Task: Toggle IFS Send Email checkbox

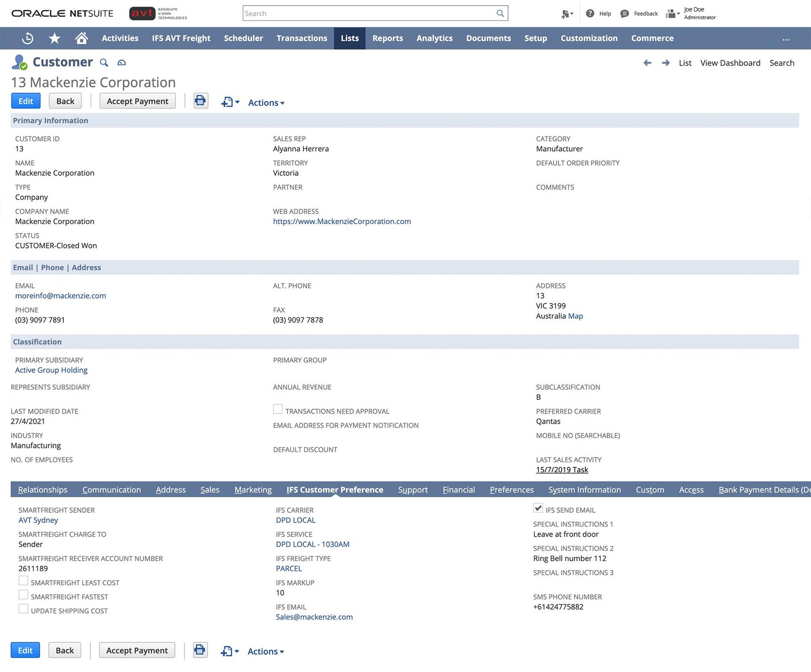Action: click(538, 508)
